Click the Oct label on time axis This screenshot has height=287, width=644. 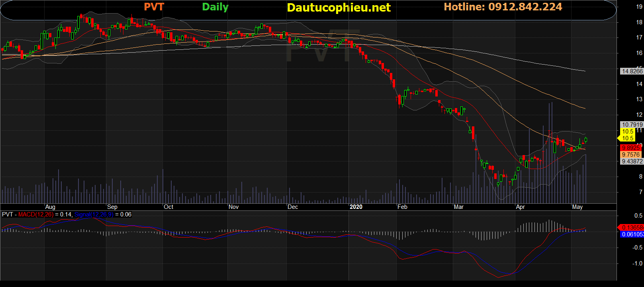168,207
